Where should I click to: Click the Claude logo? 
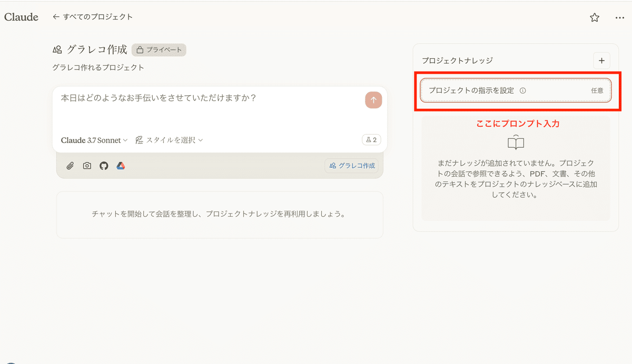[x=21, y=17]
